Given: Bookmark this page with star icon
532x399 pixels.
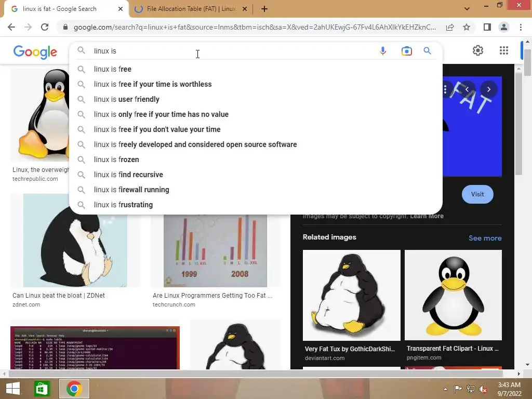Looking at the screenshot, I should click(x=467, y=27).
